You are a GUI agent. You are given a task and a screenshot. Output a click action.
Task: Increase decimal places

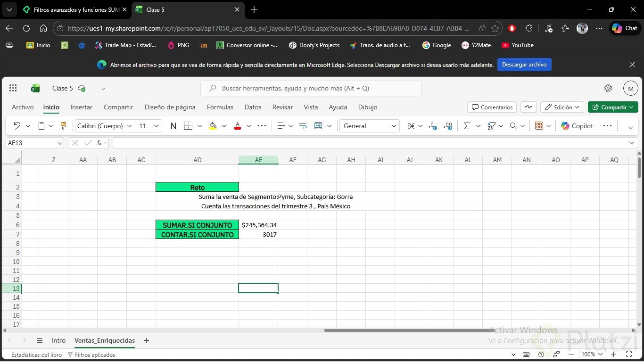pyautogui.click(x=448, y=126)
